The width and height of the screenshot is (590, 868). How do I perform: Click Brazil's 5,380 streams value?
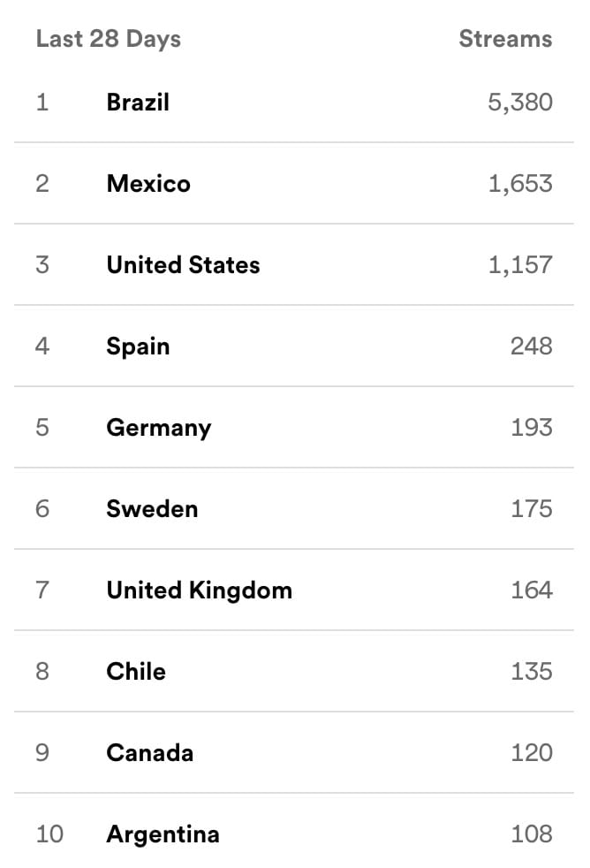(x=520, y=103)
